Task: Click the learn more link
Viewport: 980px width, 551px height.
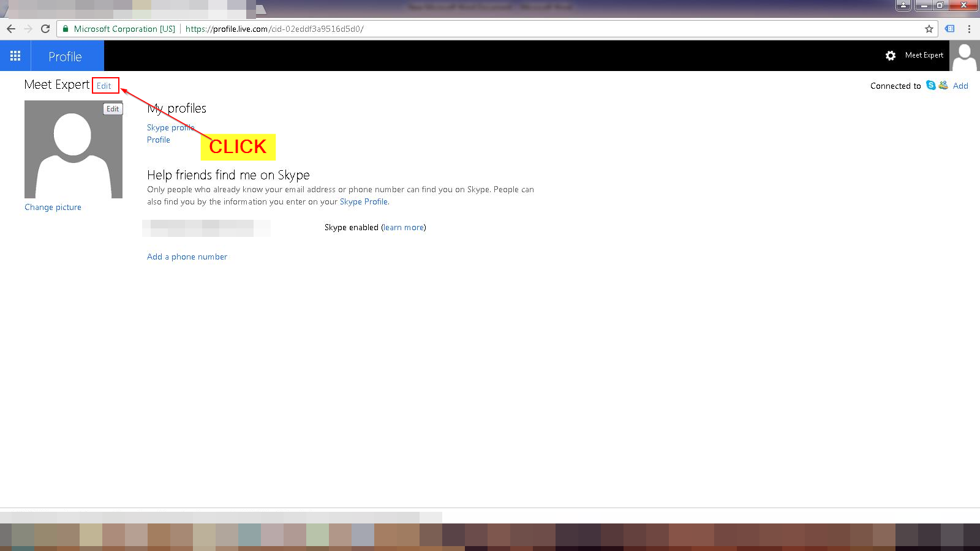Action: (404, 227)
